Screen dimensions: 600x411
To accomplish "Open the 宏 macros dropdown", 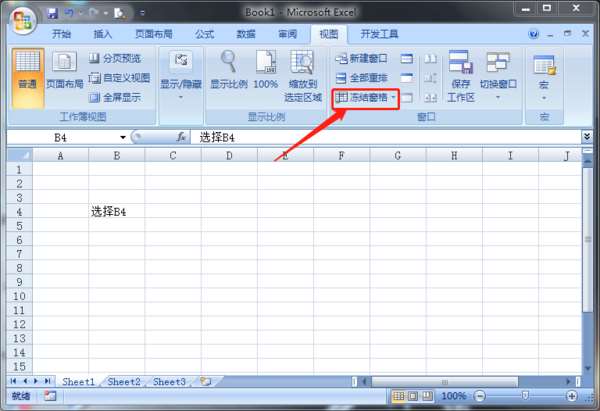I will (x=544, y=75).
